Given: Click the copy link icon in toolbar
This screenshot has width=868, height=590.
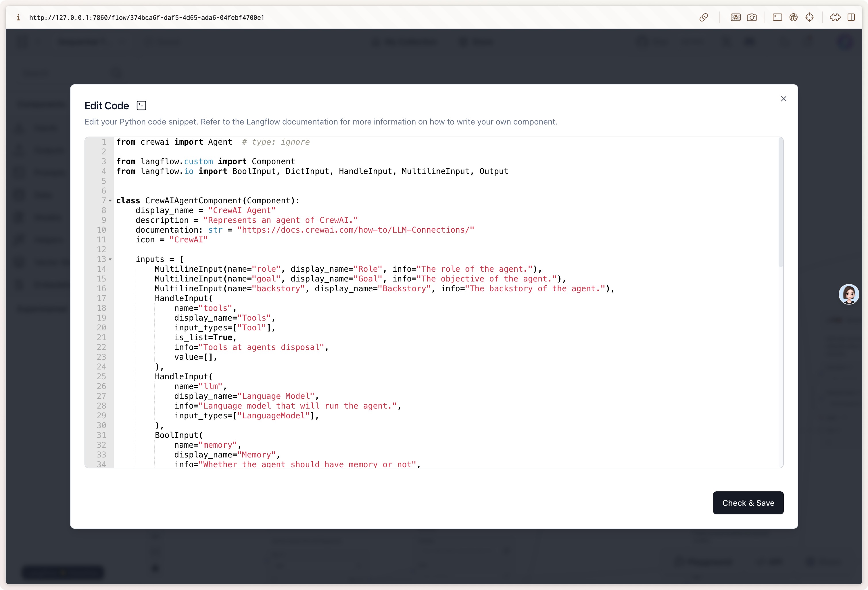Looking at the screenshot, I should click(x=703, y=18).
